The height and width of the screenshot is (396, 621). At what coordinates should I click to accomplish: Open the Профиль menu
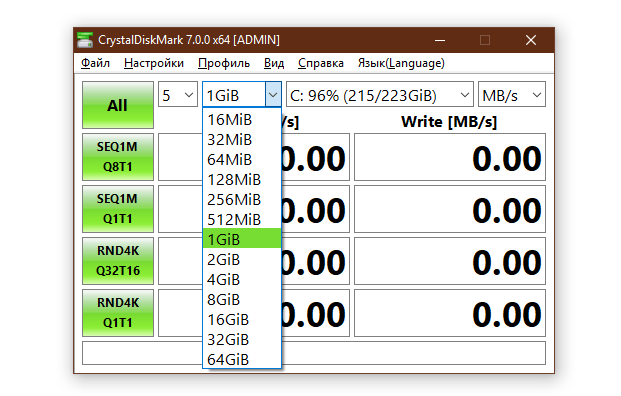click(x=224, y=63)
